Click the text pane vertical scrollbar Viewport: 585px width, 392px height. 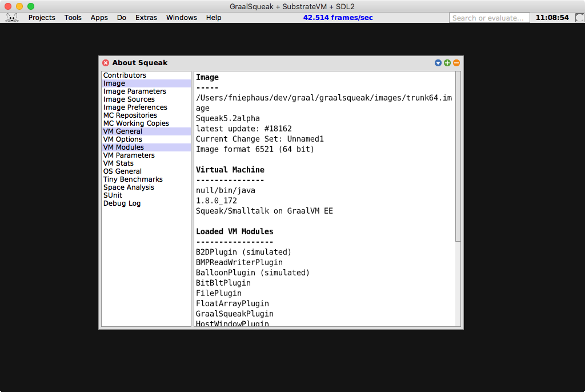pos(458,157)
